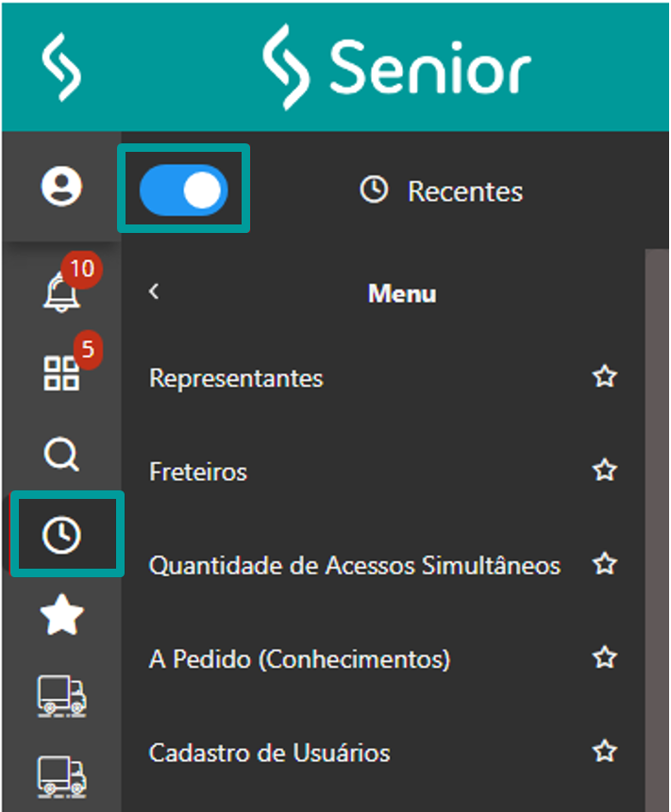Toggle the blue switch beside Recentes
The height and width of the screenshot is (812, 671).
[184, 190]
